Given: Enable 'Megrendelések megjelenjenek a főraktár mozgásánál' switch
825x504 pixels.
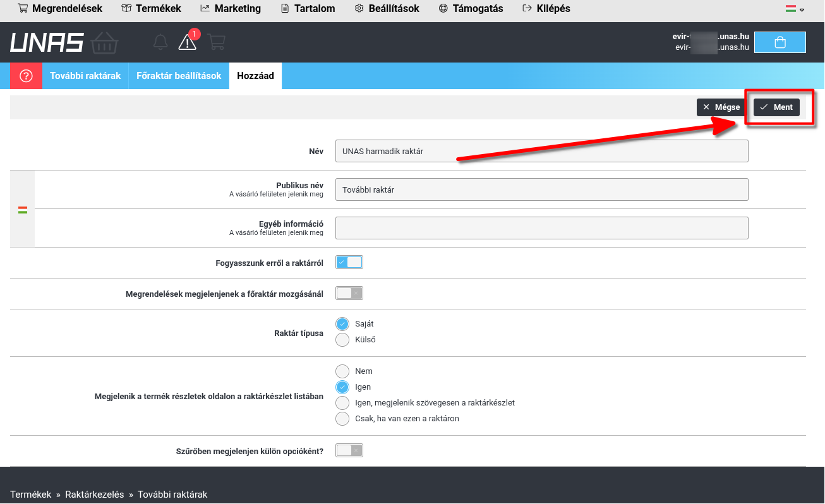Looking at the screenshot, I should [349, 293].
